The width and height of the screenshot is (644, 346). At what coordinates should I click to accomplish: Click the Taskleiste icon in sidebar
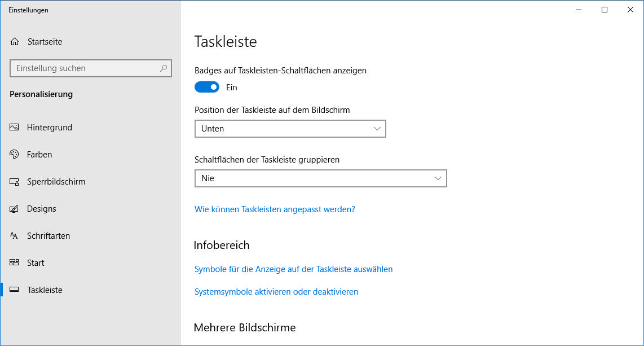point(14,290)
